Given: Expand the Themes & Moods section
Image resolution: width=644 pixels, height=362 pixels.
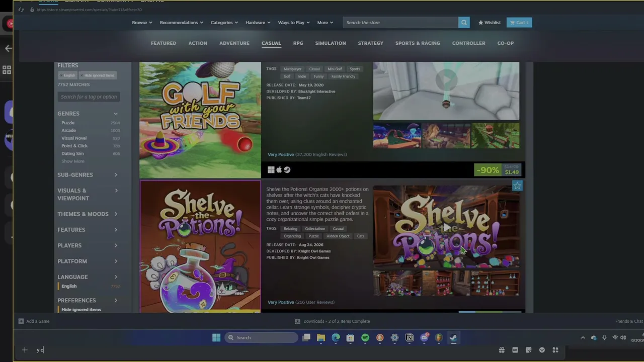Looking at the screenshot, I should point(88,214).
